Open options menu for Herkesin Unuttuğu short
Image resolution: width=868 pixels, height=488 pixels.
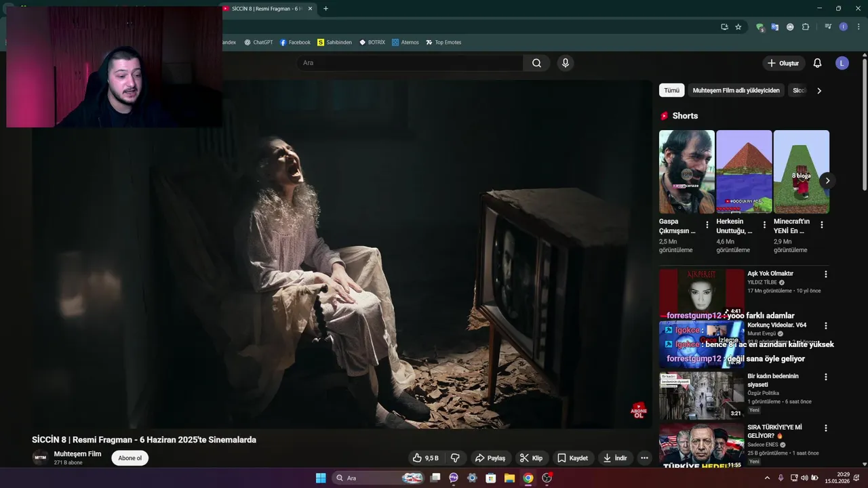(764, 225)
